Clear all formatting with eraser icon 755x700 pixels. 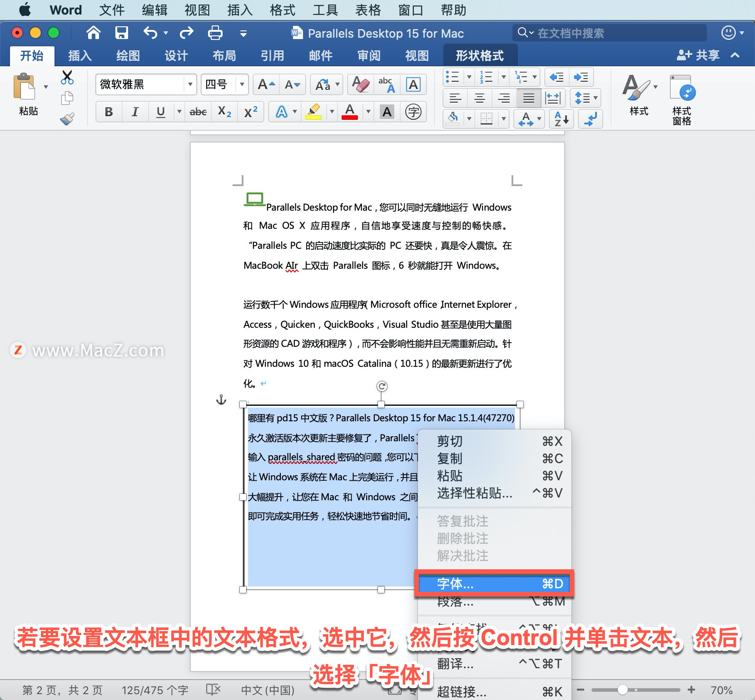pos(361,84)
